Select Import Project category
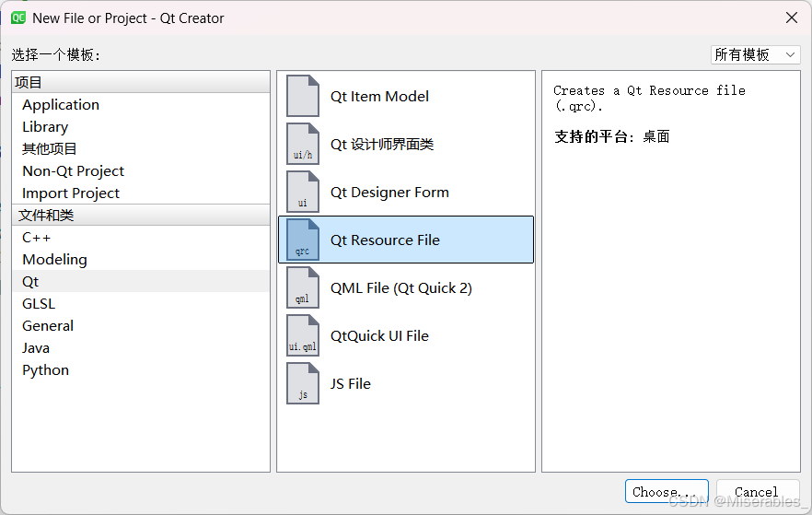 141,193
